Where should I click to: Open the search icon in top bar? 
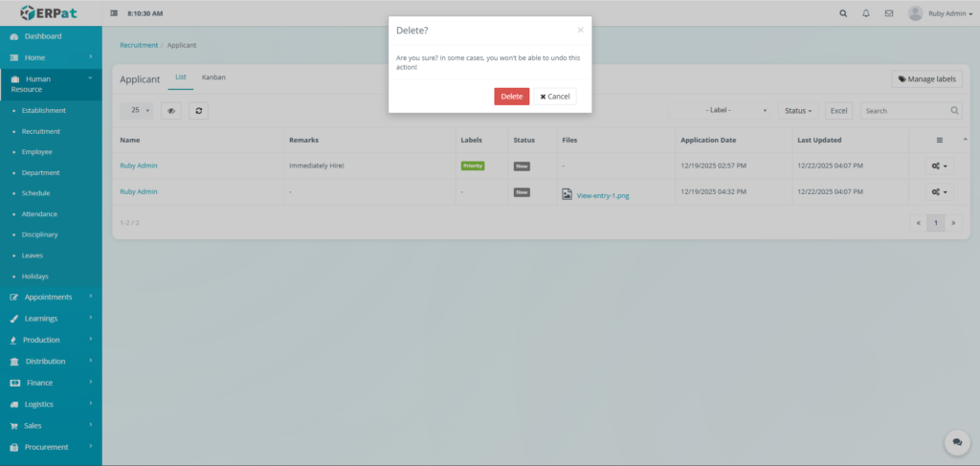(x=843, y=13)
